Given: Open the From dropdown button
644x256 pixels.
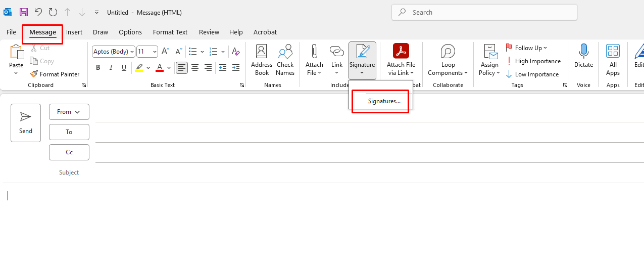Looking at the screenshot, I should tap(69, 112).
